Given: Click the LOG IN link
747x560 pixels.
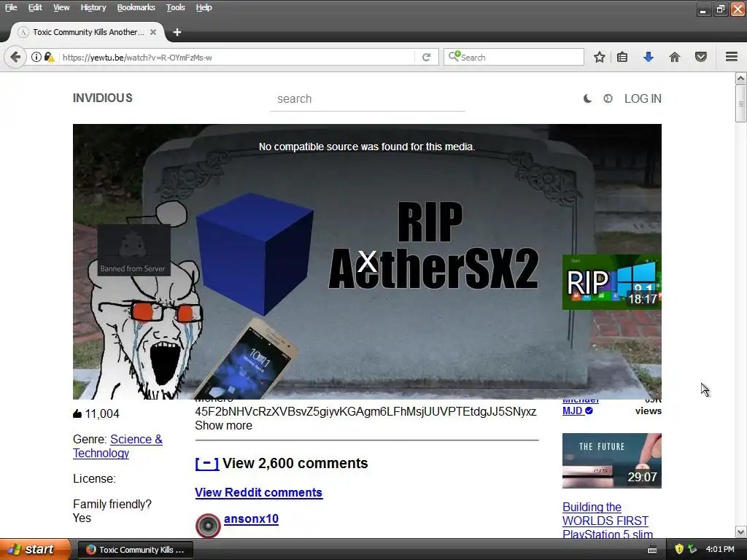Looking at the screenshot, I should 643,98.
